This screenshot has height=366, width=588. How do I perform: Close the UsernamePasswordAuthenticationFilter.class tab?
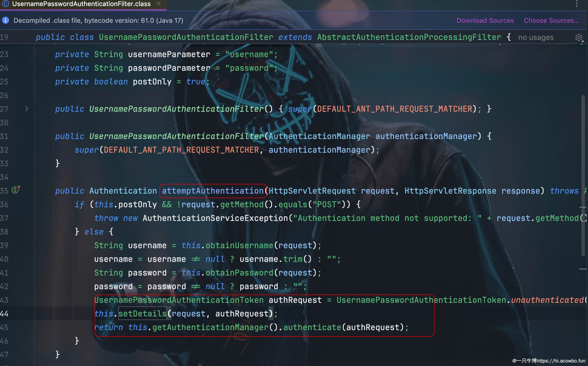click(x=159, y=4)
